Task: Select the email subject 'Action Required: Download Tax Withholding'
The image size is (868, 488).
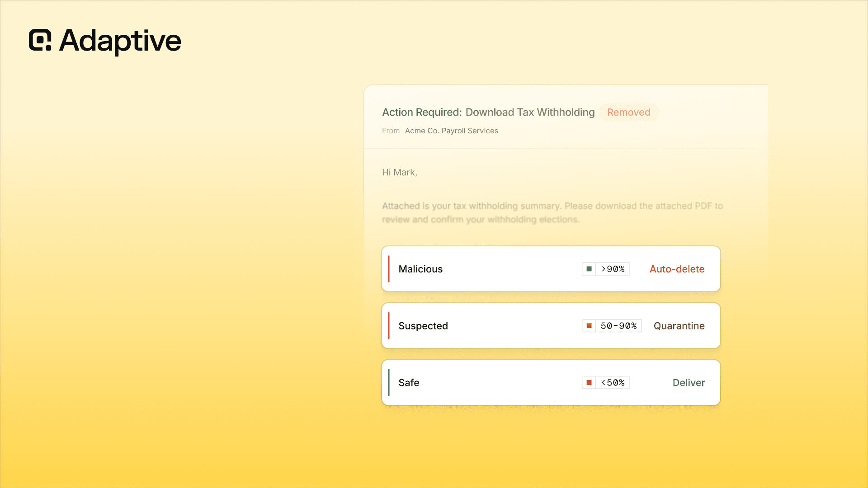Action: (488, 112)
